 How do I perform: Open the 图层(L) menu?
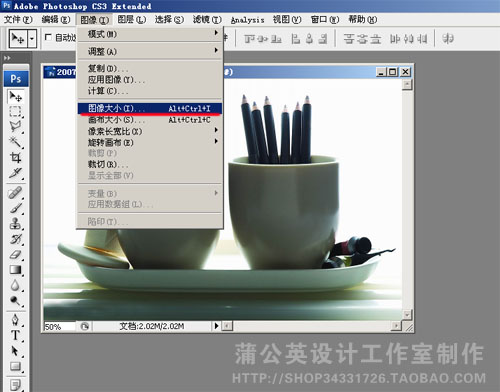click(132, 20)
